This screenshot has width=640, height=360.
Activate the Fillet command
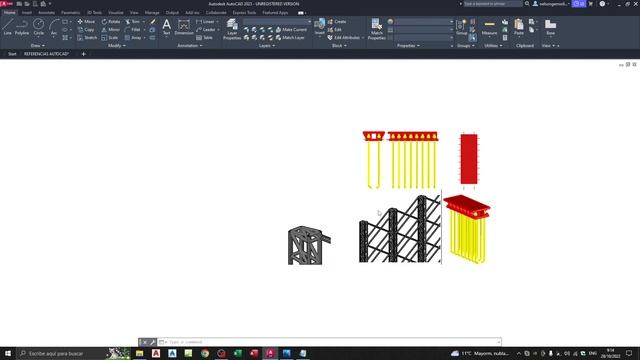(133, 29)
